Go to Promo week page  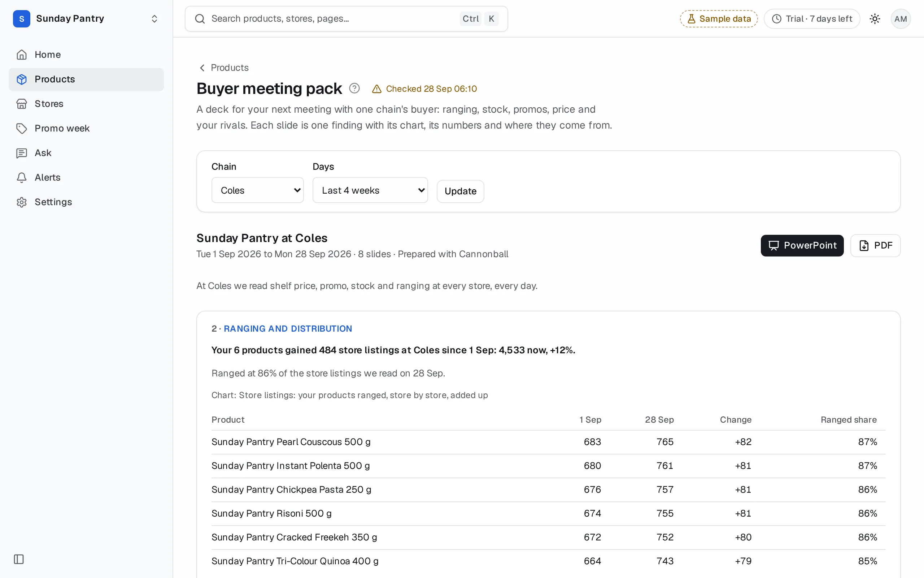click(86, 129)
